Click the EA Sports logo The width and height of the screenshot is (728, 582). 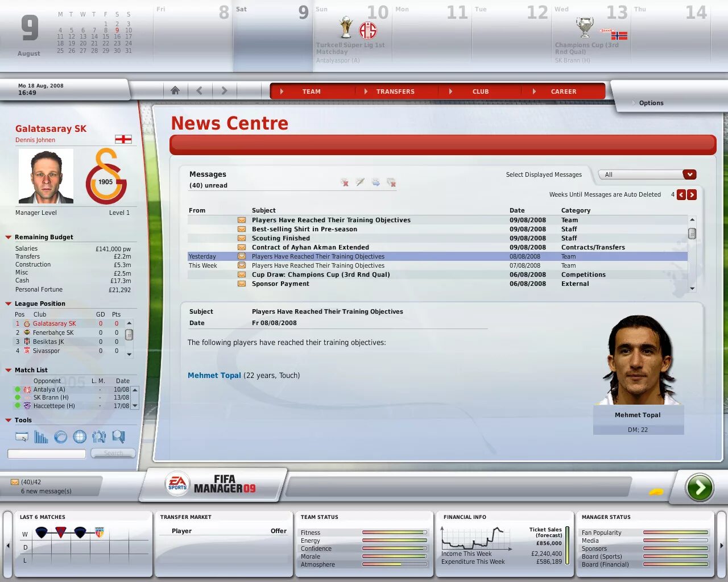pyautogui.click(x=177, y=484)
